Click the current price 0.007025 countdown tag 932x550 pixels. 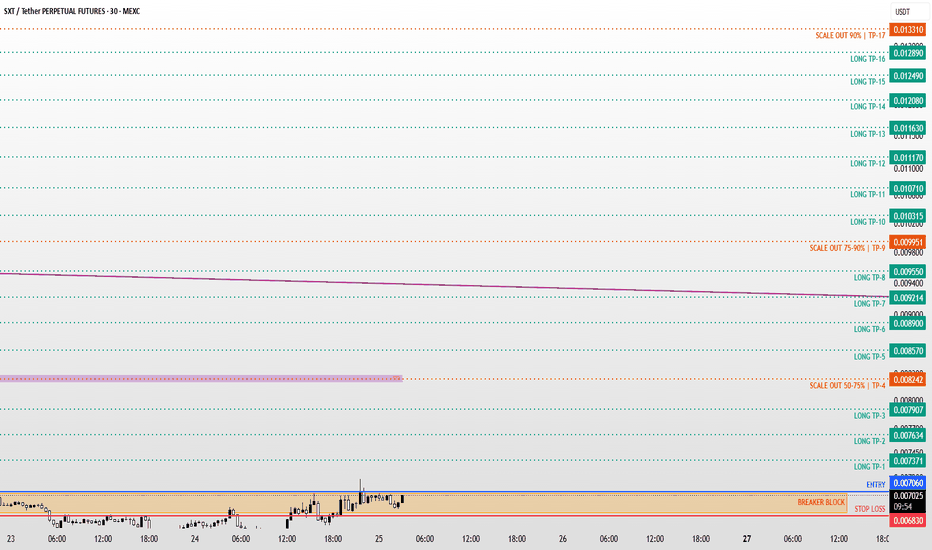tap(908, 501)
